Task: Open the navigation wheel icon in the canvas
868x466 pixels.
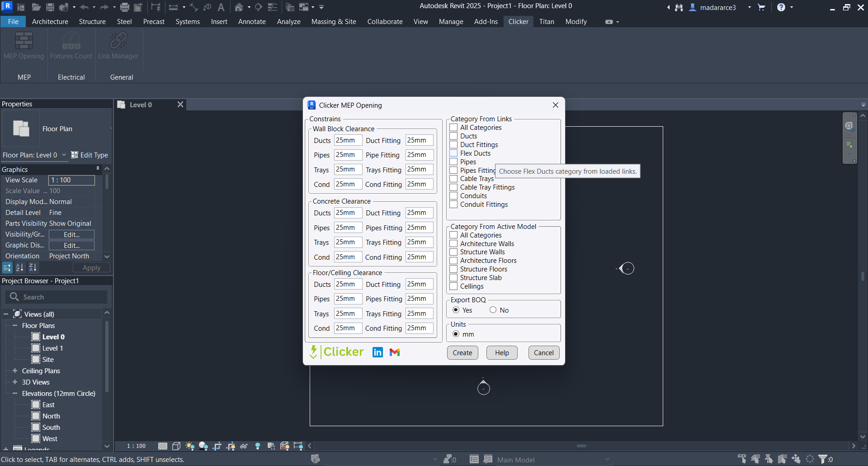Action: (849, 126)
